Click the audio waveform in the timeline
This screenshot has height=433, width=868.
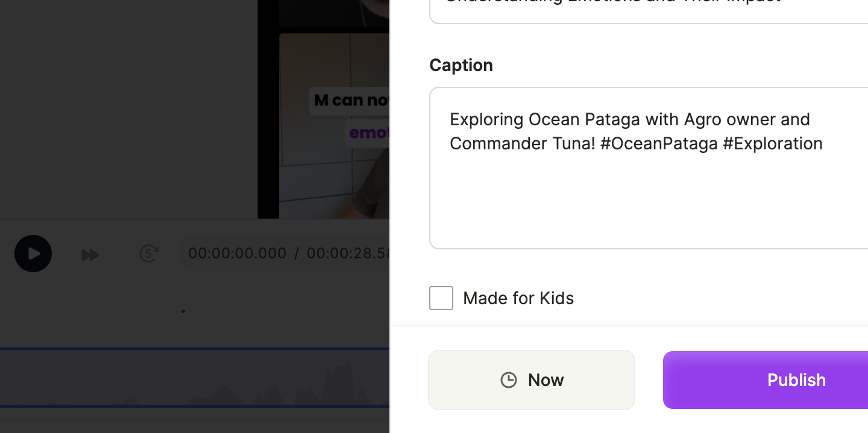click(195, 378)
